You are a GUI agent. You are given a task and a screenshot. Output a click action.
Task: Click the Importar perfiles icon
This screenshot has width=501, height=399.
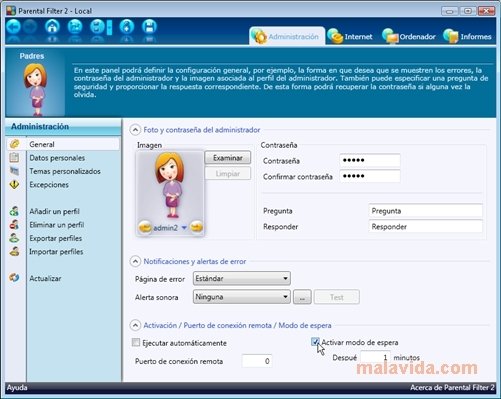[14, 251]
